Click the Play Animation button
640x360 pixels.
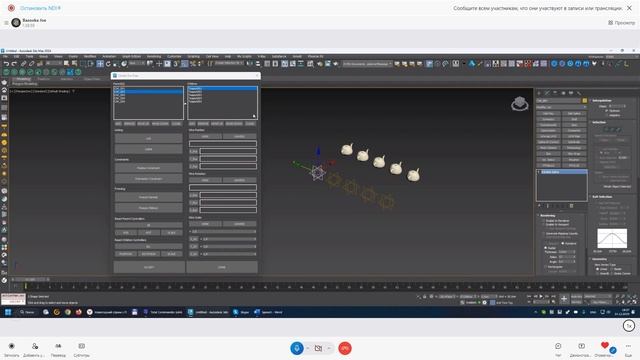[x=541, y=296]
